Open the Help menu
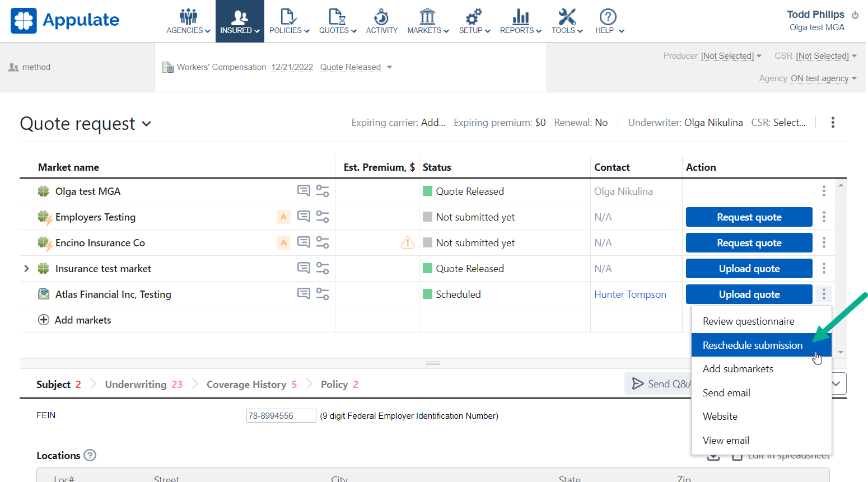The width and height of the screenshot is (868, 482). pos(609,21)
